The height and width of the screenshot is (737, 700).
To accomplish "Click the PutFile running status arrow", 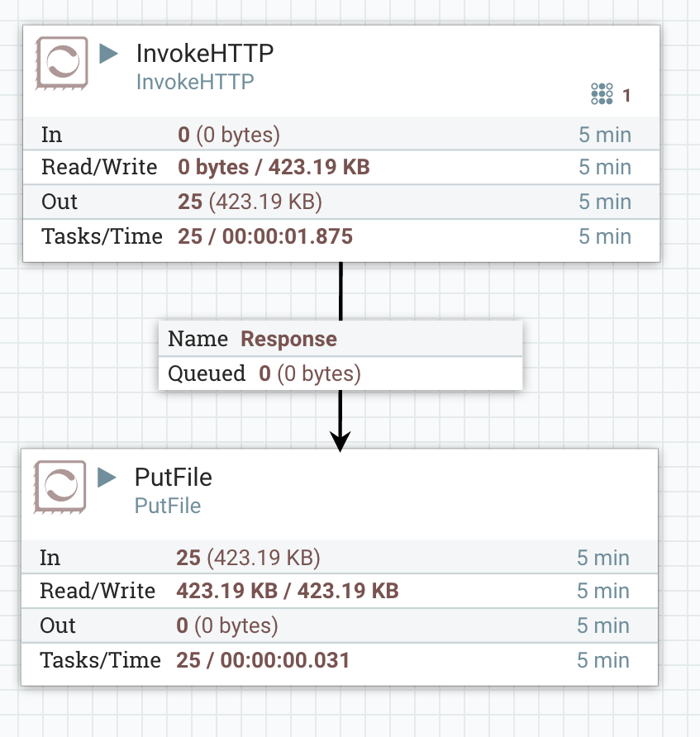I will 107,477.
